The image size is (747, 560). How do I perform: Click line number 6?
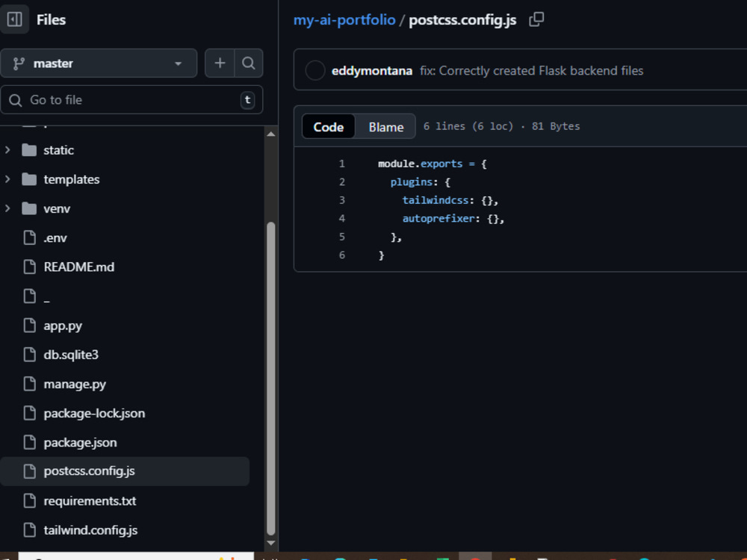pos(341,255)
